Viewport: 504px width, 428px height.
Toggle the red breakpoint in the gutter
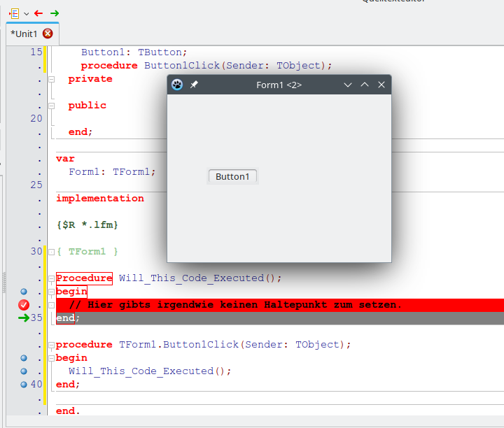coord(24,305)
